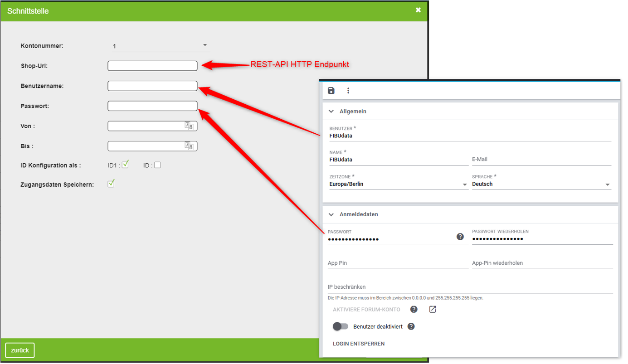Collapse the Anmeldedaten section

tap(331, 214)
